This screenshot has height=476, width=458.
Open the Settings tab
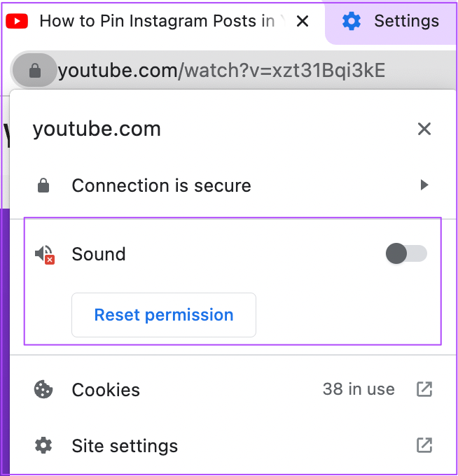click(x=391, y=22)
